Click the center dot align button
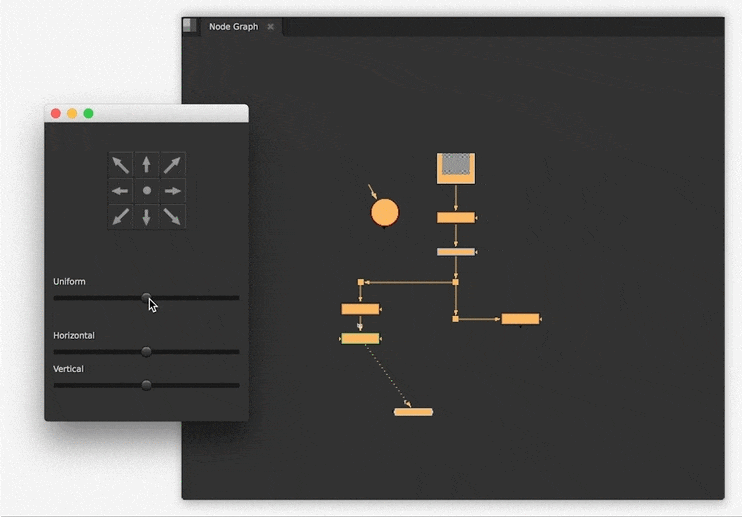742x517 pixels. pos(147,190)
